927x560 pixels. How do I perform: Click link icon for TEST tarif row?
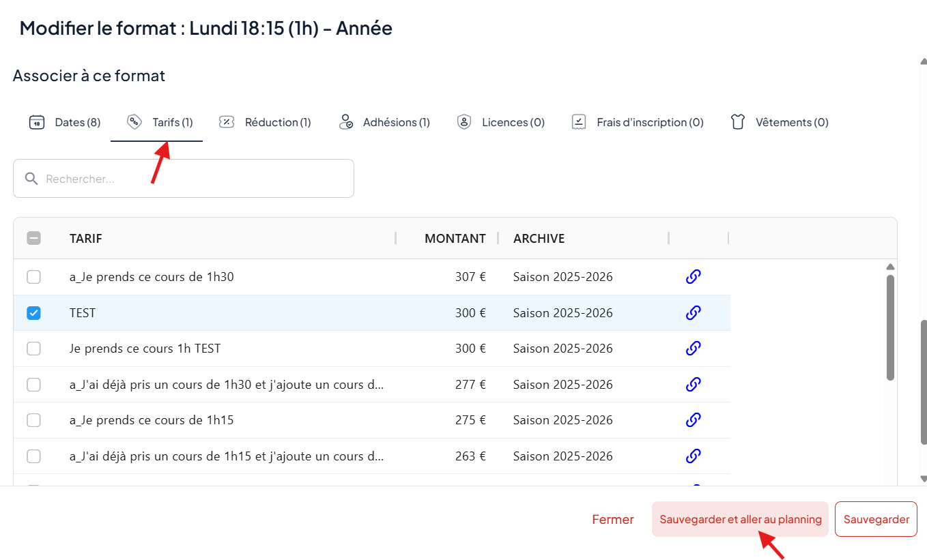(x=693, y=312)
